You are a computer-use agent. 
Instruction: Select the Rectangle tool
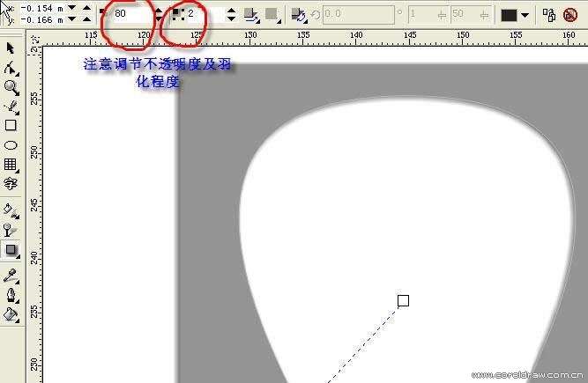point(11,125)
